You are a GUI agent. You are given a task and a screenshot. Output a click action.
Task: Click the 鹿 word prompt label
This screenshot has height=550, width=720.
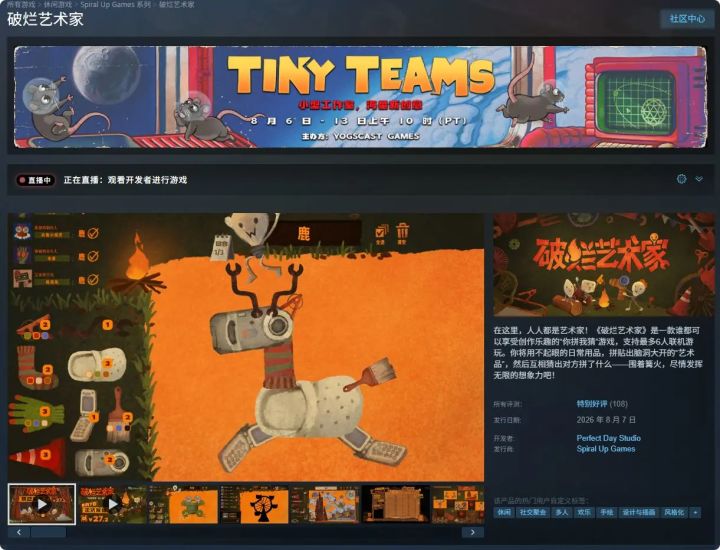[304, 234]
